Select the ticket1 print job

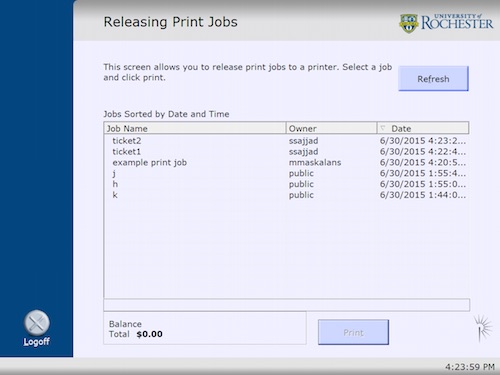[x=287, y=152]
